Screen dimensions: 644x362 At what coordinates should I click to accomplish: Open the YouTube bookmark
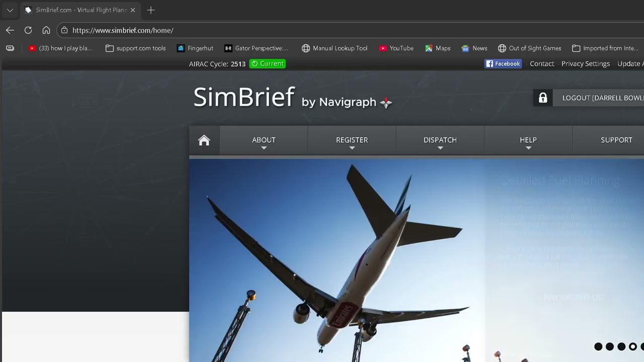point(396,48)
